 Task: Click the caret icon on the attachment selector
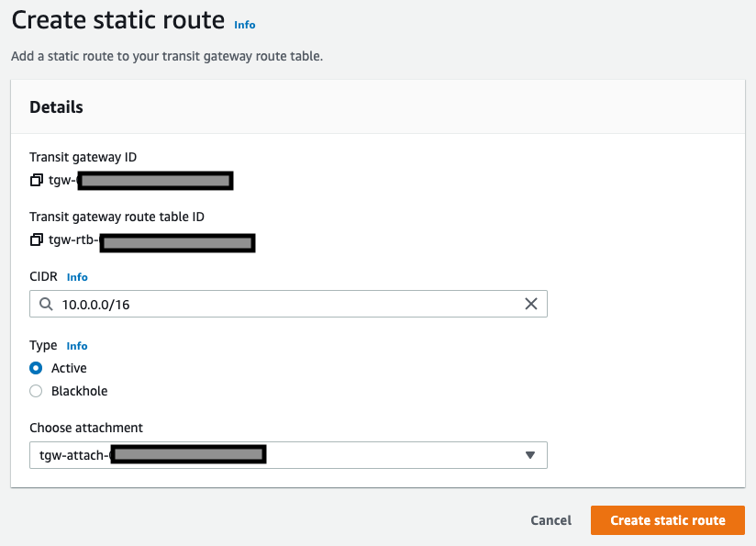[x=530, y=454]
